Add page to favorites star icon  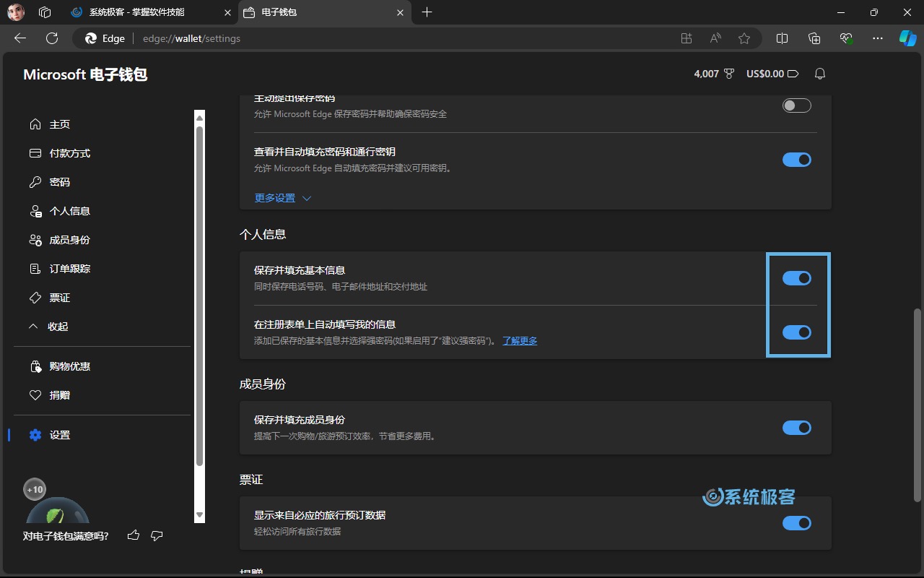coord(744,38)
